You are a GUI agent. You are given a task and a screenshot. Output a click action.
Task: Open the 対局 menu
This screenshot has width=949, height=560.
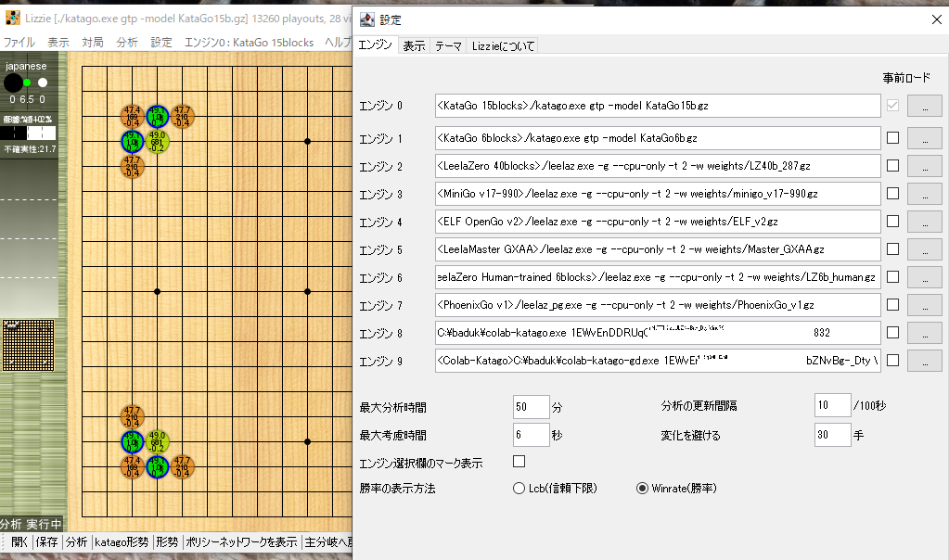point(93,43)
